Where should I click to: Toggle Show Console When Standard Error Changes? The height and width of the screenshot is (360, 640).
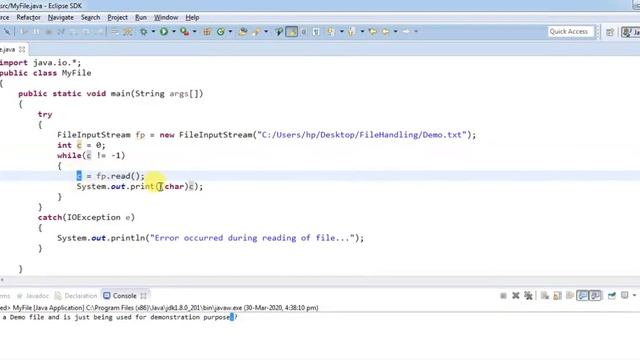tap(596, 296)
